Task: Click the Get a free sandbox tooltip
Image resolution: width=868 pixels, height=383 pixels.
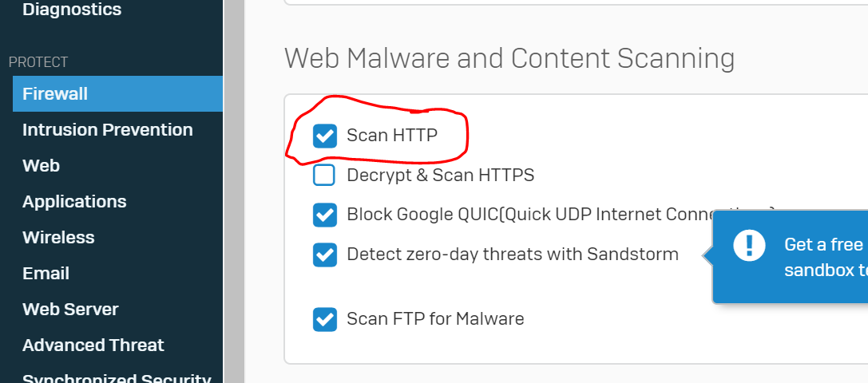Action: click(790, 257)
